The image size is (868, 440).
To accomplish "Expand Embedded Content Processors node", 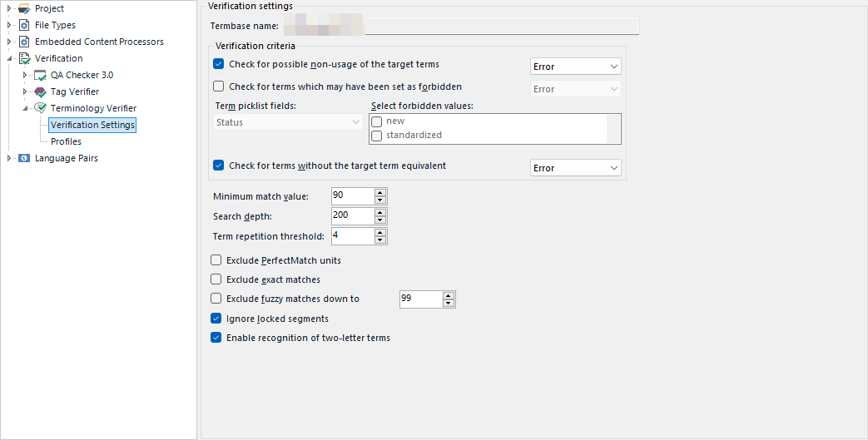I will 9,42.
